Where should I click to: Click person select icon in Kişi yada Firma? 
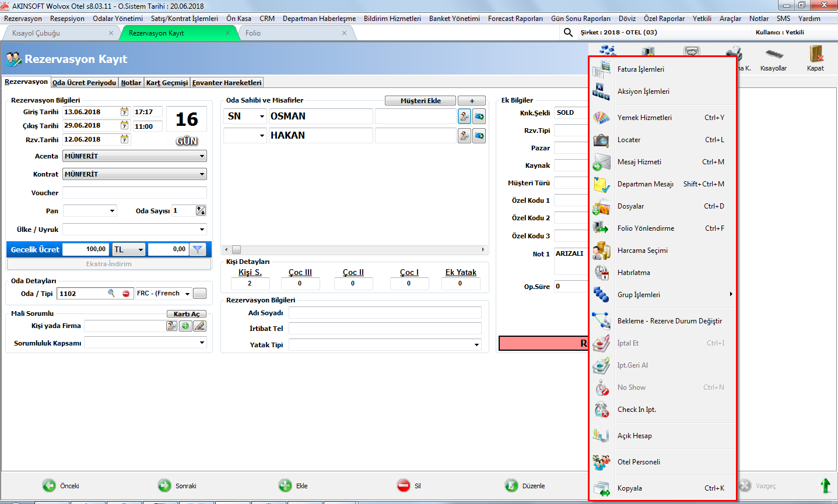[x=171, y=326]
